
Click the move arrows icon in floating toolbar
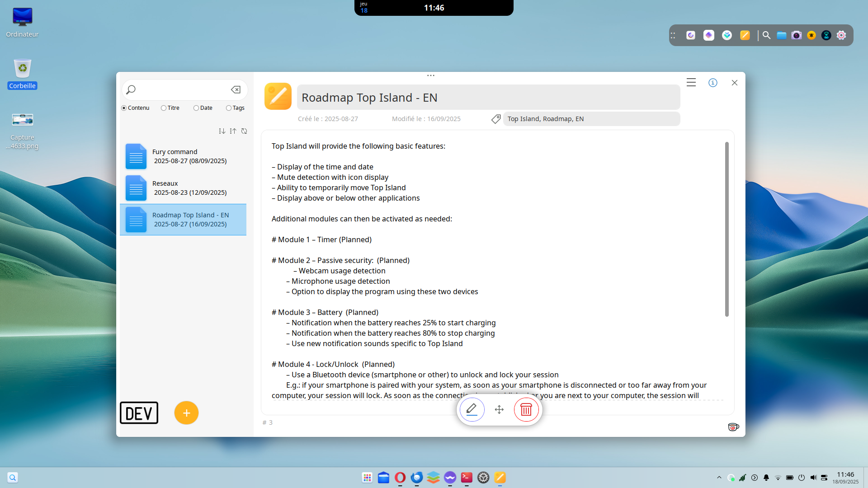[499, 409]
